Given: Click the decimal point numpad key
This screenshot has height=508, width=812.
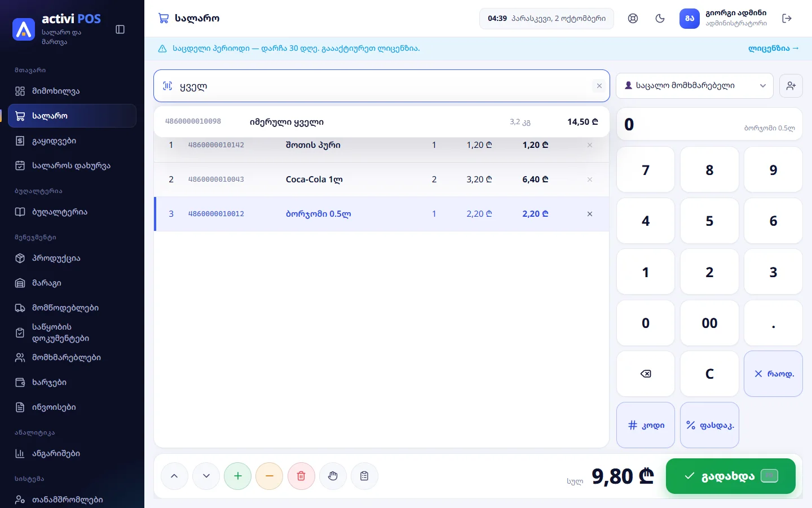Looking at the screenshot, I should click(x=773, y=323).
